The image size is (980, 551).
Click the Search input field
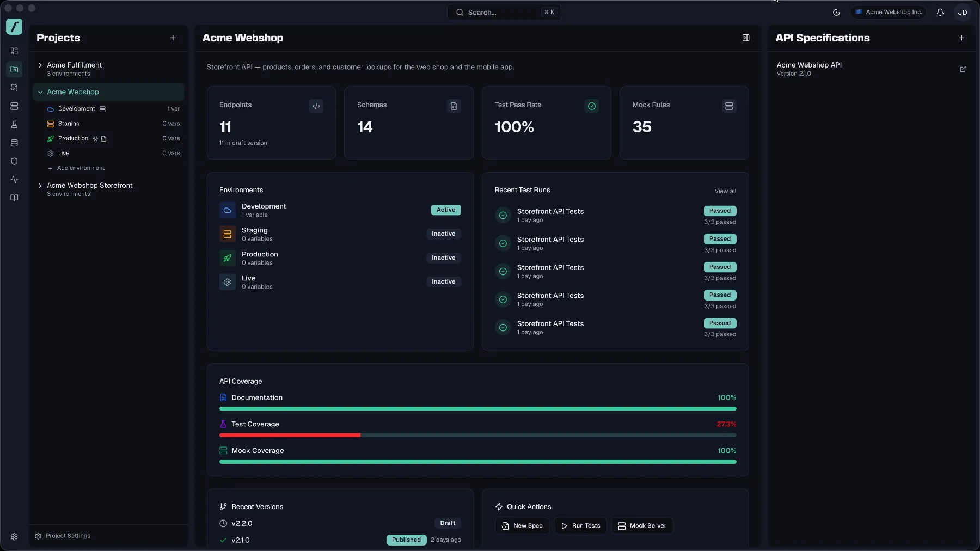[x=504, y=12]
